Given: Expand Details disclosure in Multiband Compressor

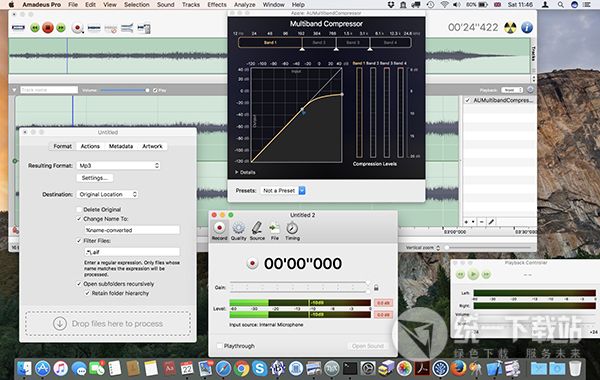Looking at the screenshot, I should 236,172.
